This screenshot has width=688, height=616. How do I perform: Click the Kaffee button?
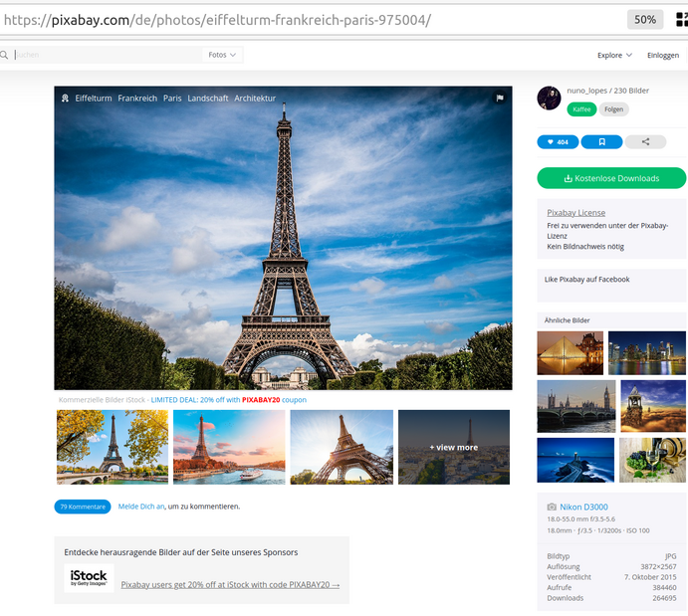[x=581, y=109]
